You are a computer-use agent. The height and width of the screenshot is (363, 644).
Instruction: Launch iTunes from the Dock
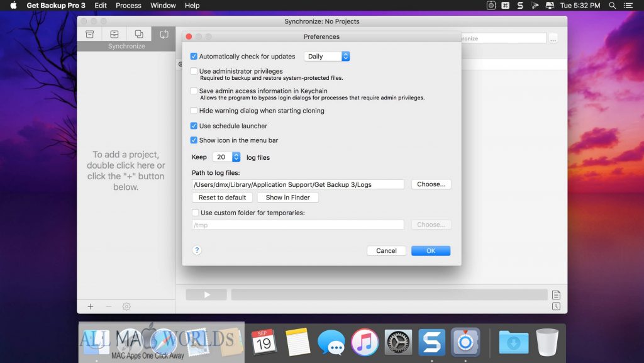(x=365, y=342)
